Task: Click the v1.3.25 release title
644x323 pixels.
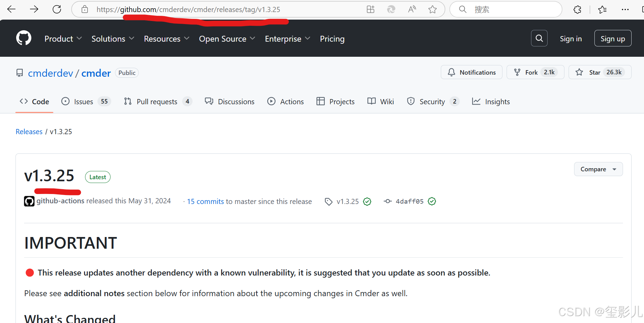Action: pos(49,176)
